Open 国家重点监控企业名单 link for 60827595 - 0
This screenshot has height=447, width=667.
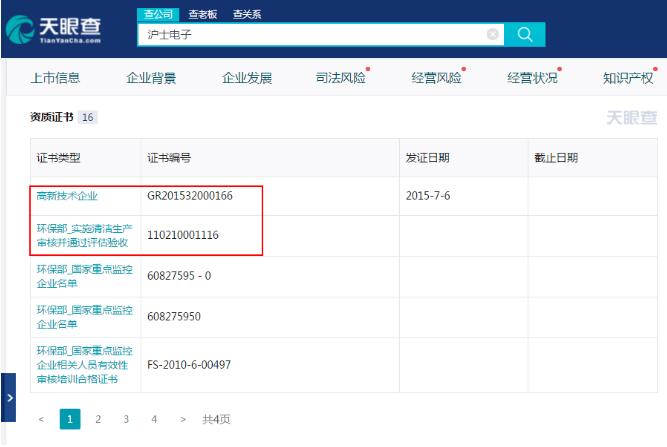coord(84,276)
